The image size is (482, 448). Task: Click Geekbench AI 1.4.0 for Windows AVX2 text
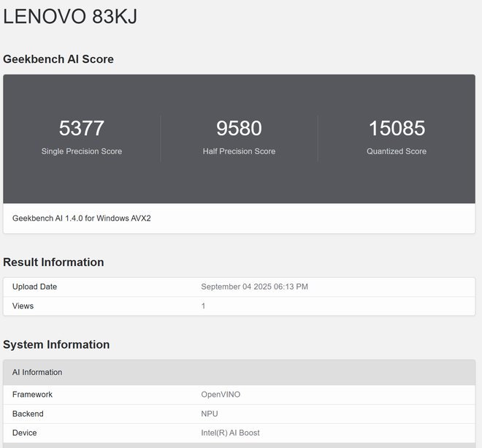click(82, 219)
